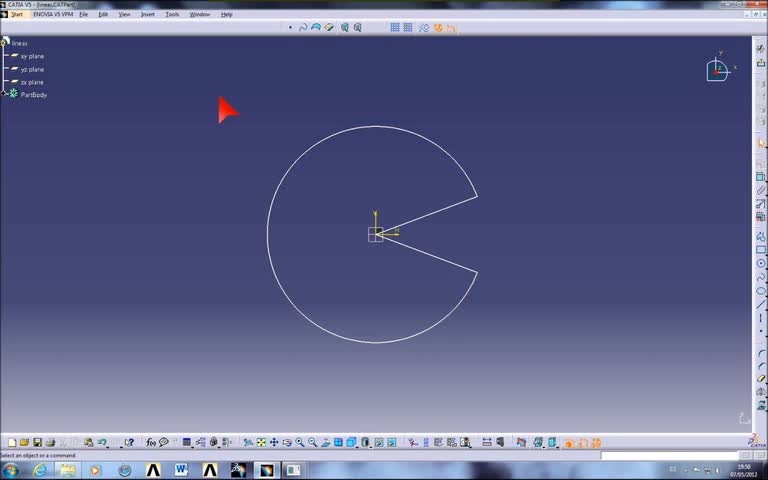768x480 pixels.
Task: Click the Open file folder icon
Action: coord(24,443)
